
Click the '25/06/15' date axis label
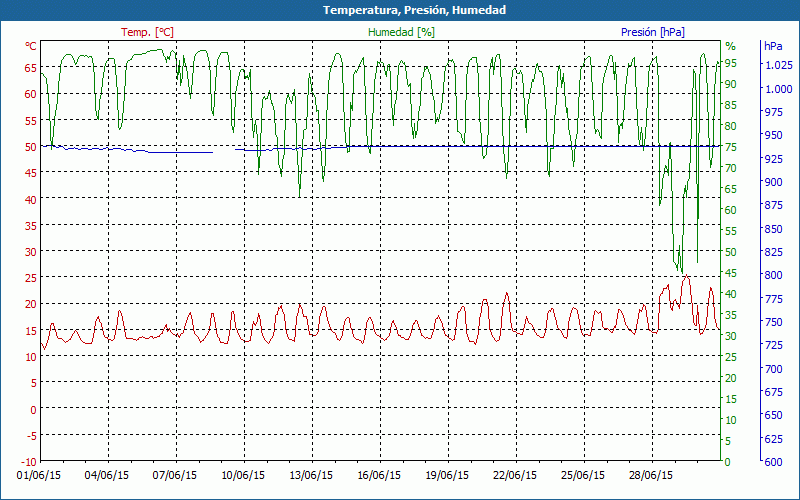tap(583, 475)
